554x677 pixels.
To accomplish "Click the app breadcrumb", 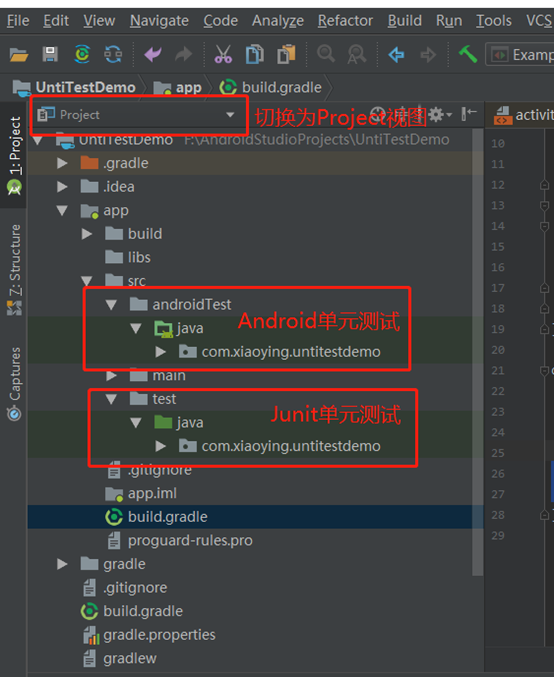I will [178, 88].
